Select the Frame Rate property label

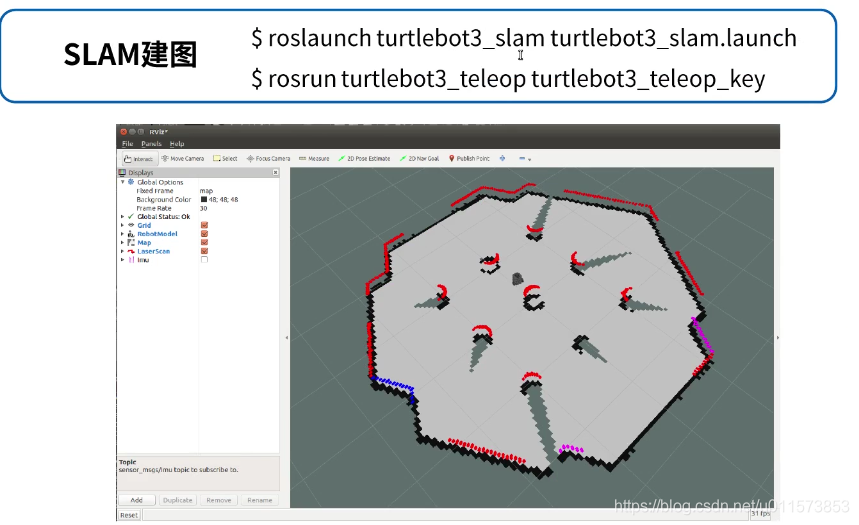coord(153,208)
